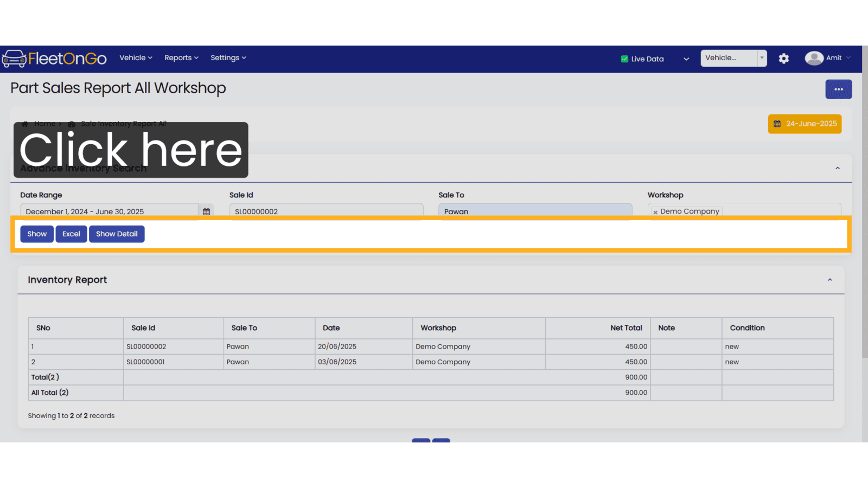Open the Amit account dropdown
This screenshot has height=488, width=868.
click(x=838, y=58)
